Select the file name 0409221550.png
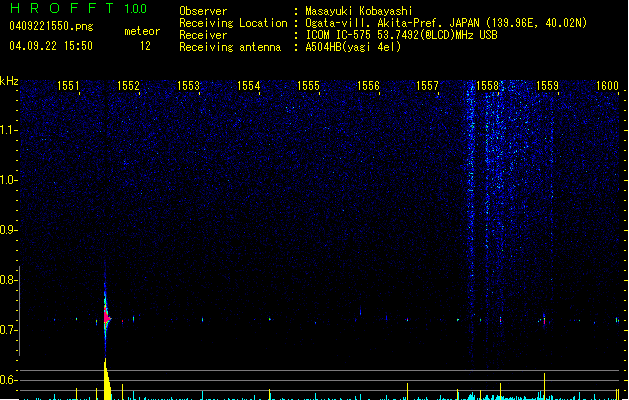 point(51,26)
